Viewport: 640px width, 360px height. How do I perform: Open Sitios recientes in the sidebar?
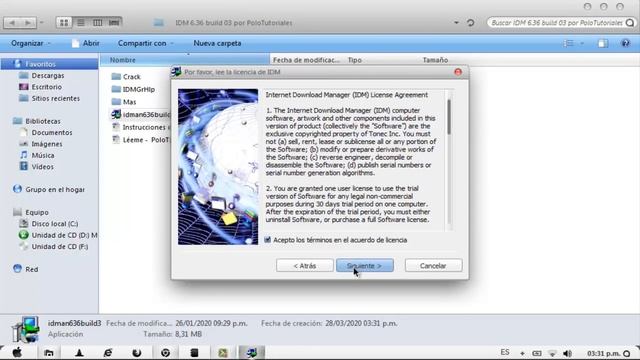pyautogui.click(x=49, y=98)
